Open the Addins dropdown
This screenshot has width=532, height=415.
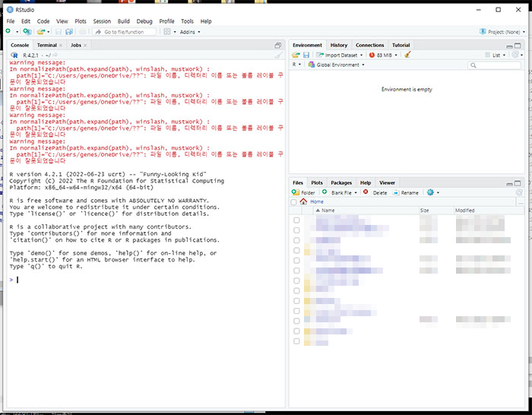190,32
